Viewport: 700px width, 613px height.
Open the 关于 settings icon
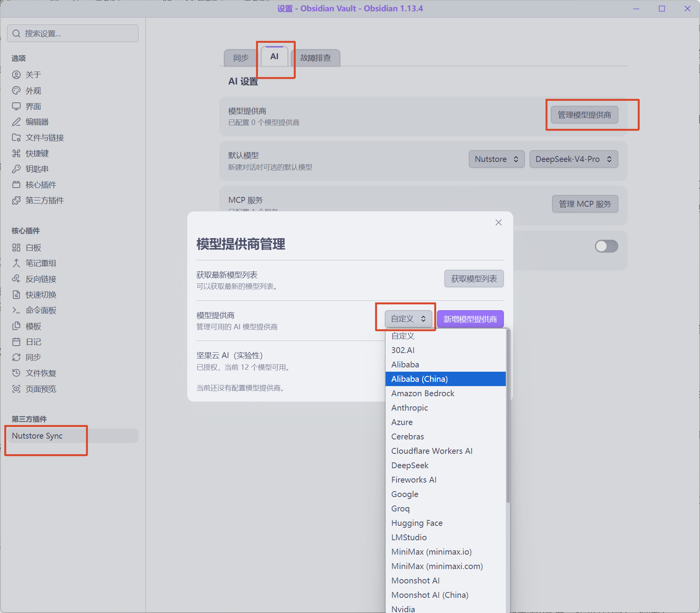(x=16, y=75)
